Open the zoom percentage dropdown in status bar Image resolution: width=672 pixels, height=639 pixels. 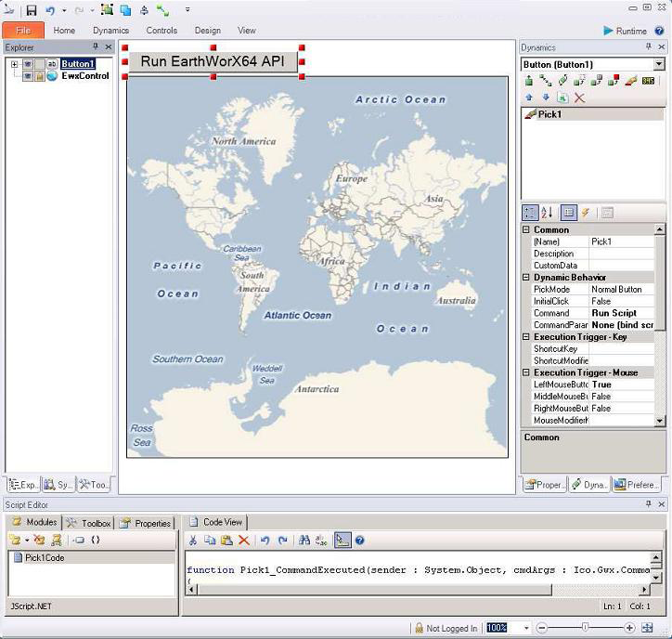pyautogui.click(x=525, y=628)
